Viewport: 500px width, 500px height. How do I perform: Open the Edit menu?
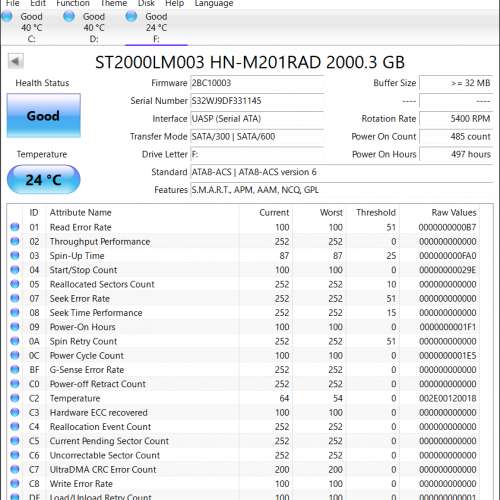tap(38, 3)
